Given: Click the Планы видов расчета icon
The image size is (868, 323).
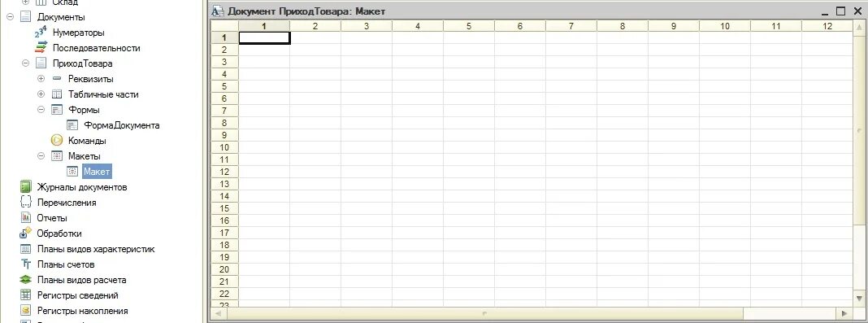Looking at the screenshot, I should (25, 280).
